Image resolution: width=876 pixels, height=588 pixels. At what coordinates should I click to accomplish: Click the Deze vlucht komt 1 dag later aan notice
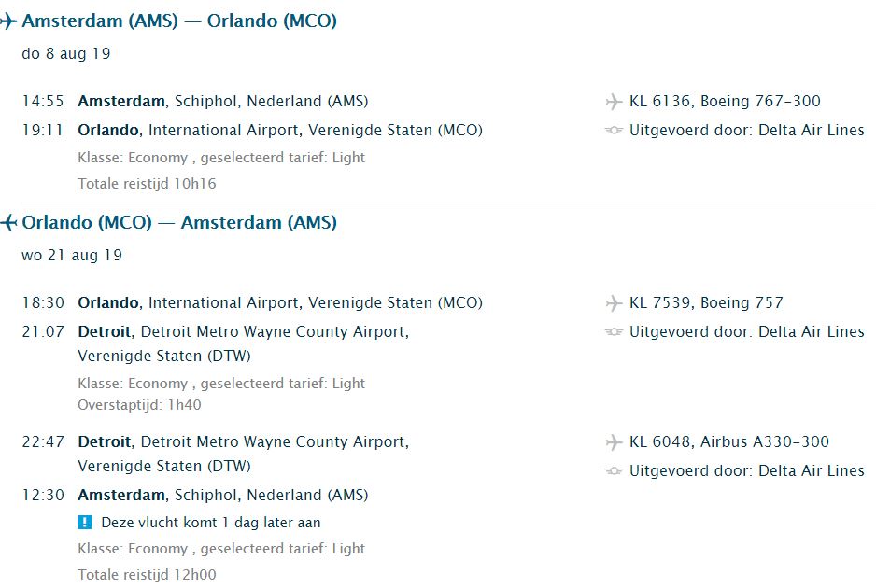[x=210, y=523]
